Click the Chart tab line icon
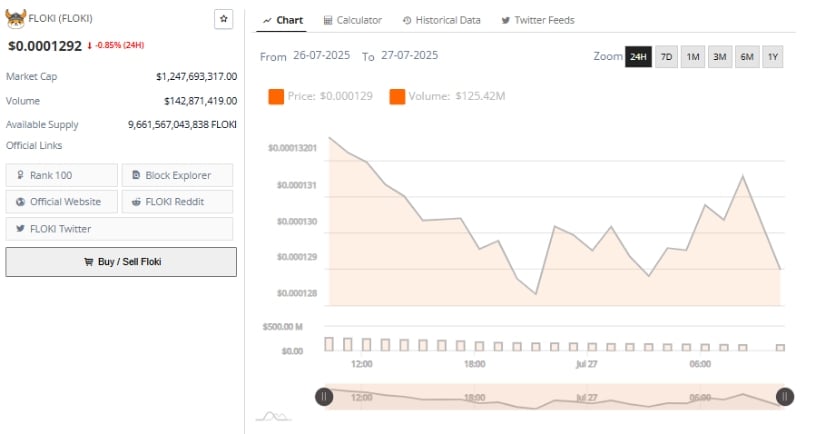The image size is (825, 434). (x=267, y=21)
